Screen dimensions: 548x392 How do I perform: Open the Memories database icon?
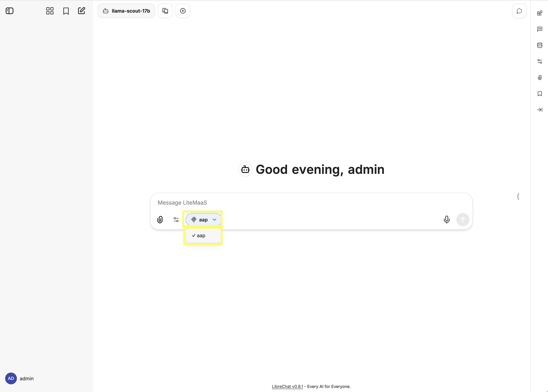540,45
